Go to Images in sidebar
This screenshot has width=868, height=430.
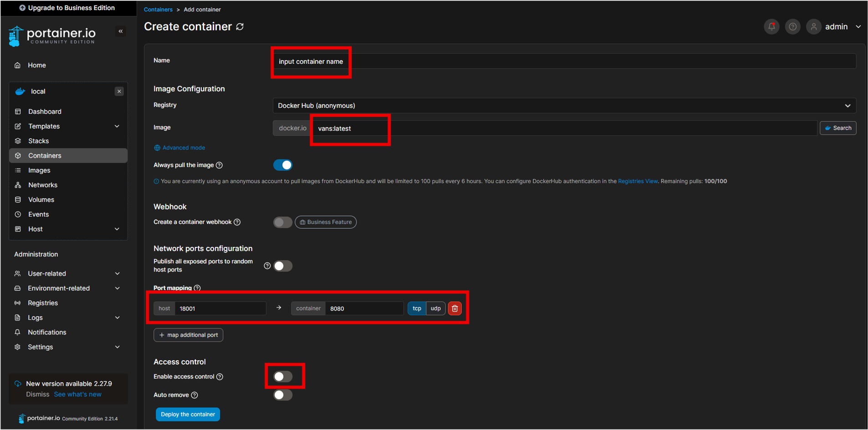[39, 170]
